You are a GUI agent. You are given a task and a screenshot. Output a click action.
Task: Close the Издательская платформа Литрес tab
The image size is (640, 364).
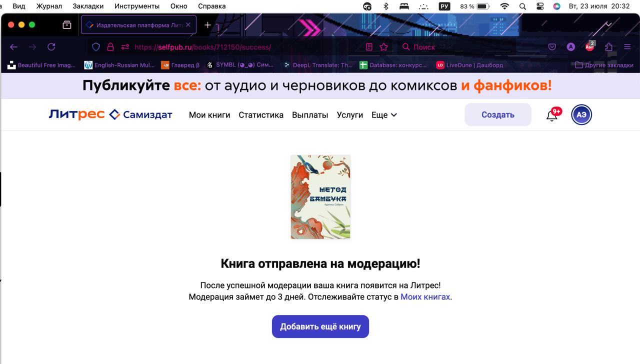[x=188, y=25]
